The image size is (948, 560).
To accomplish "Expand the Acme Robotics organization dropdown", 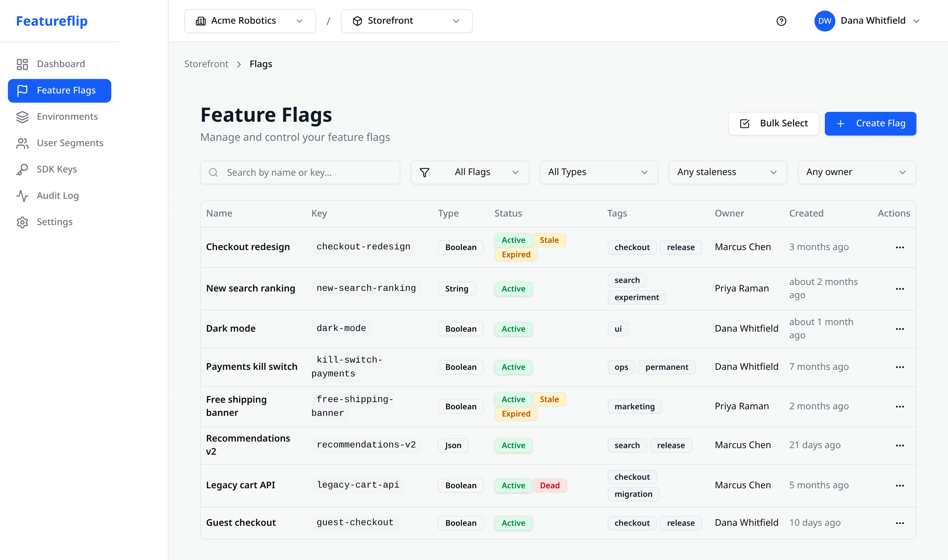I will pos(250,21).
